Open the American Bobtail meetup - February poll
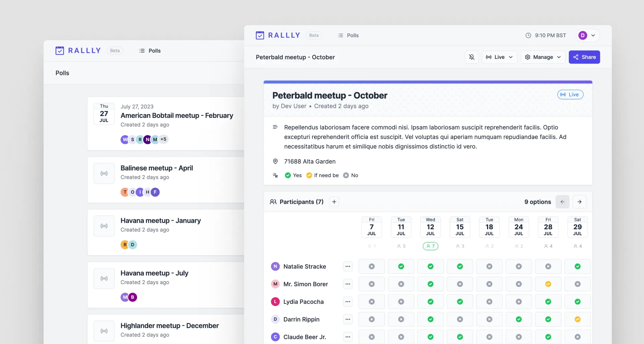Image resolution: width=644 pixels, height=344 pixels. coord(177,115)
